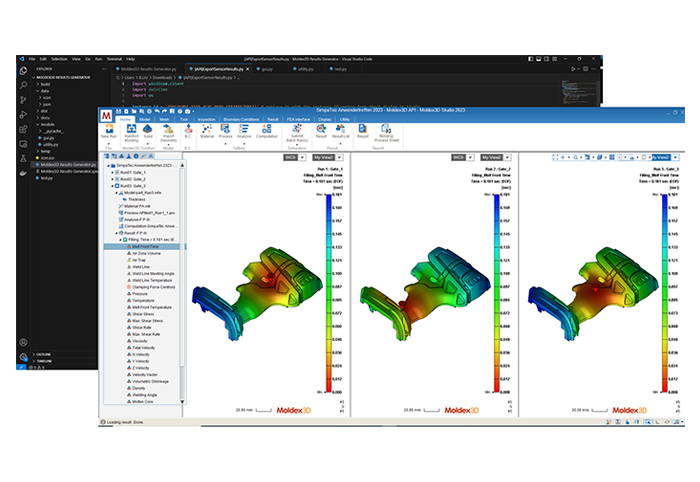Select Air Trap result in tree

(138, 260)
